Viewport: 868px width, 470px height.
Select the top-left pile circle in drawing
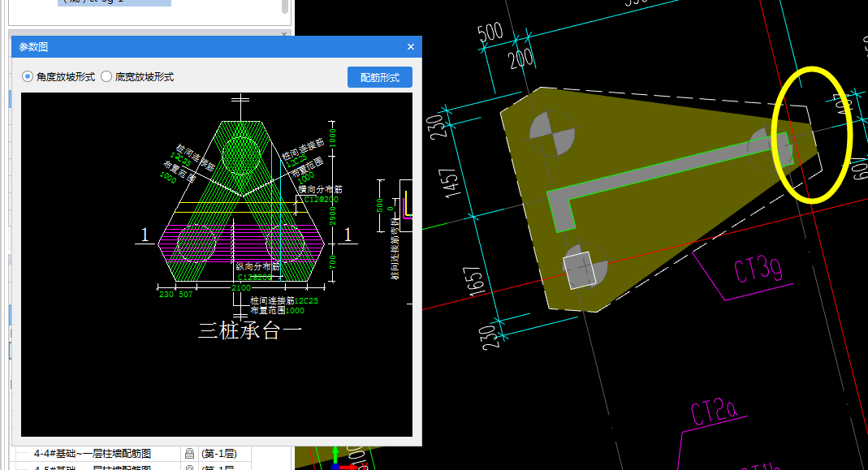(x=552, y=133)
